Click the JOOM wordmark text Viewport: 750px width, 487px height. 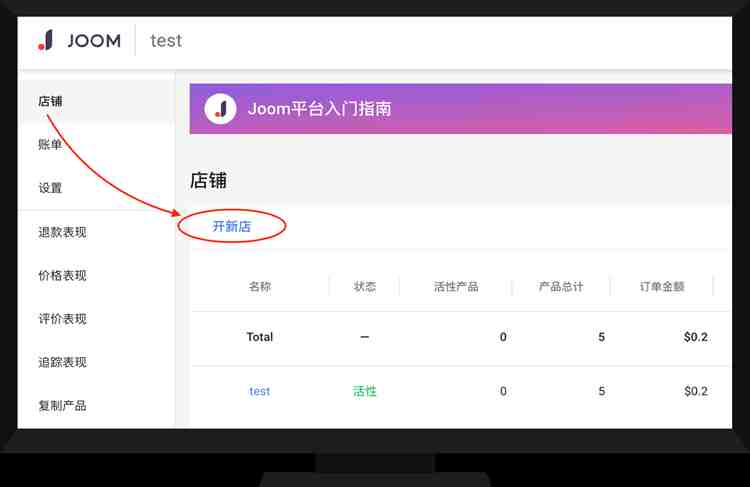click(x=94, y=41)
